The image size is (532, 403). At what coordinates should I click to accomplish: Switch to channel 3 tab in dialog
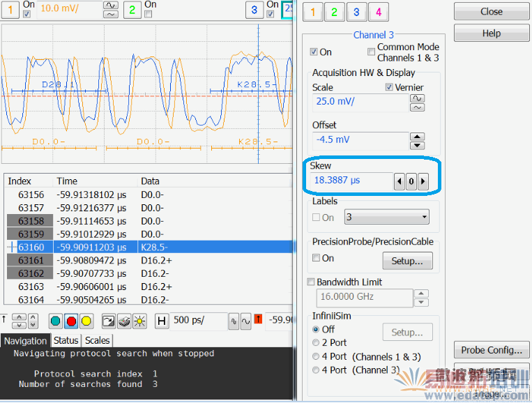(x=356, y=13)
